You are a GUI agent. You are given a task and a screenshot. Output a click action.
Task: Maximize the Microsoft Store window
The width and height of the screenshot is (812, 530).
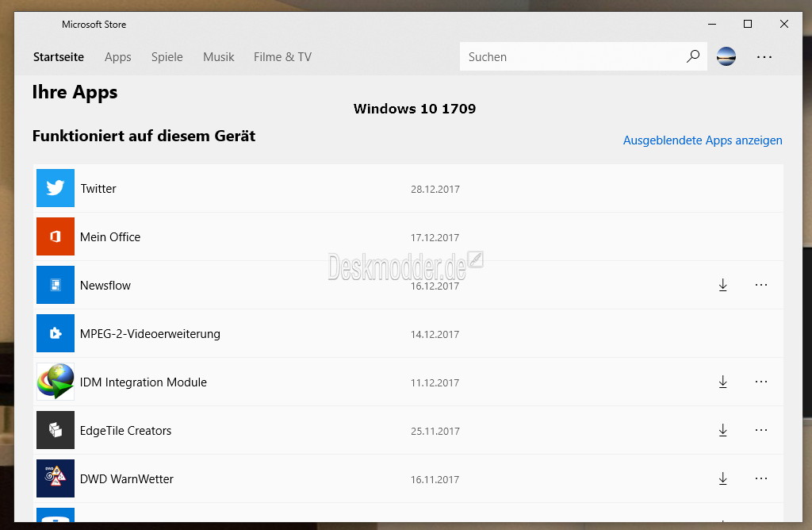point(748,24)
